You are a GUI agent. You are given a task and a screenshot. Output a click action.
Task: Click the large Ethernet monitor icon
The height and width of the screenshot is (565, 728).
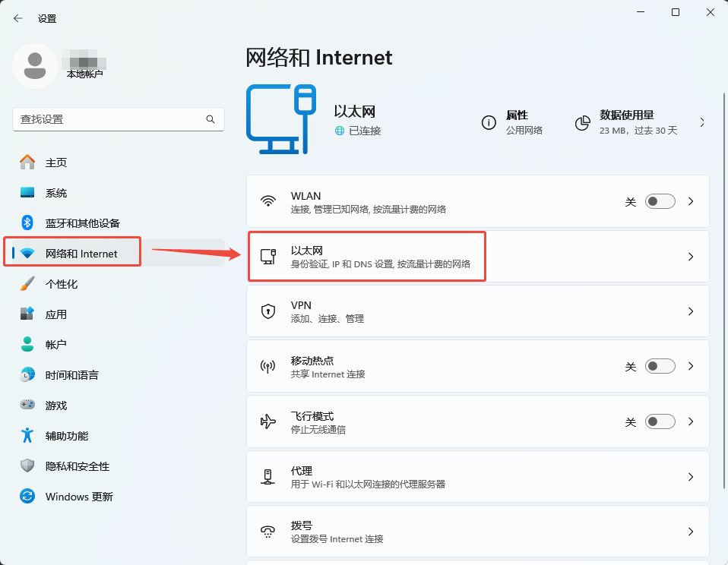point(281,119)
